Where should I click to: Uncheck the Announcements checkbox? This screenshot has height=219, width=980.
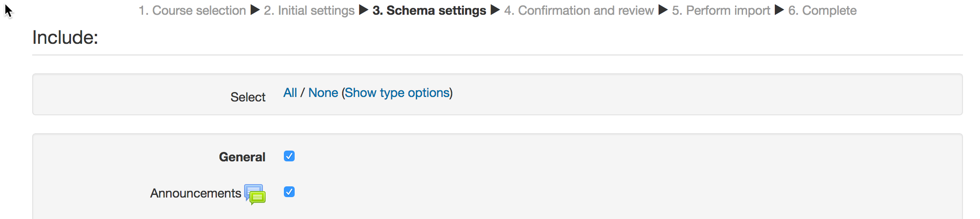289,192
